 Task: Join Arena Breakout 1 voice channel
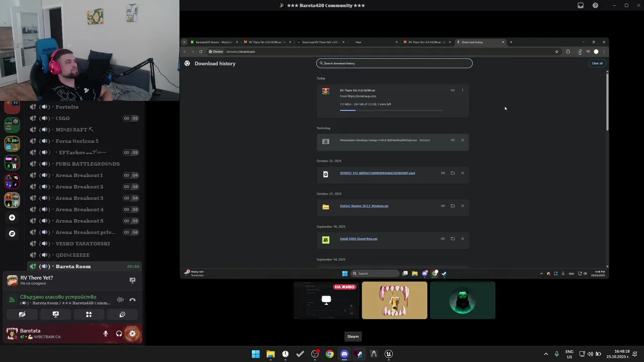click(84, 175)
